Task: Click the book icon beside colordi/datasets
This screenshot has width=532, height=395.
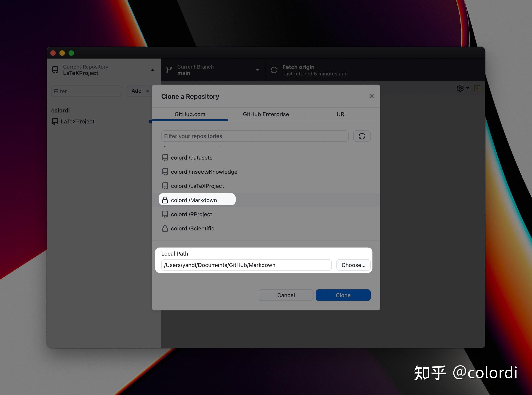Action: click(x=165, y=157)
